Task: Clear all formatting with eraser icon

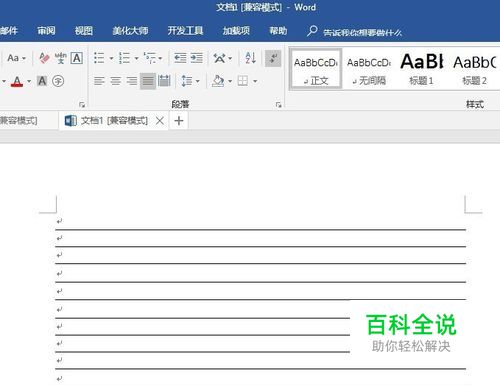Action: [44, 58]
